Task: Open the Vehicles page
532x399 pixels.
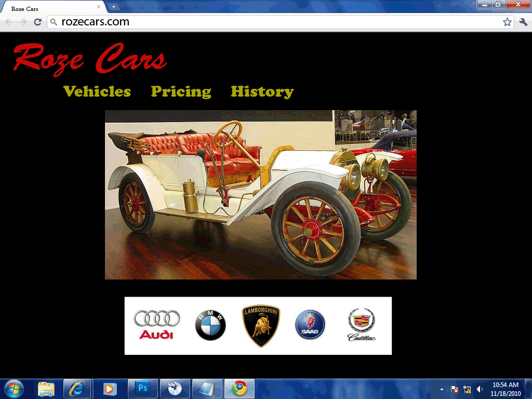Action: (x=97, y=91)
